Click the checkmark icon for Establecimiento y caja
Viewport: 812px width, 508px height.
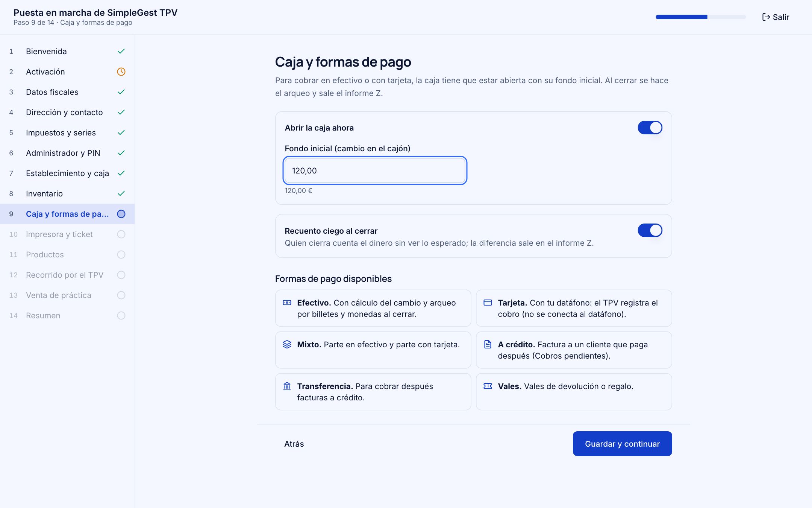(121, 173)
